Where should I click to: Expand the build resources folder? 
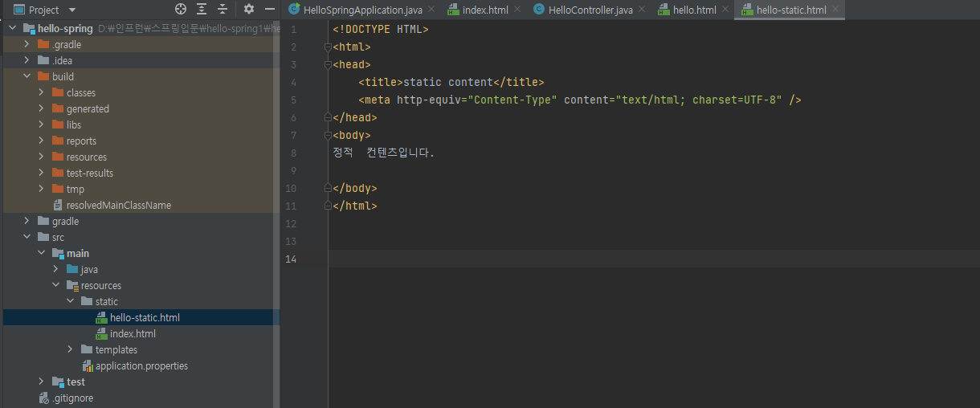pos(41,157)
